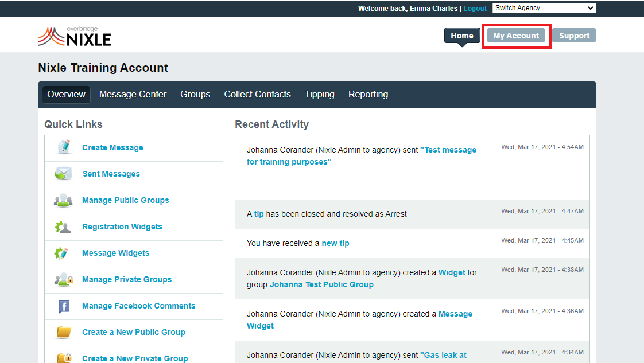Open the Switch Agency dropdown
Viewport: 644px width, 363px height.
(544, 8)
